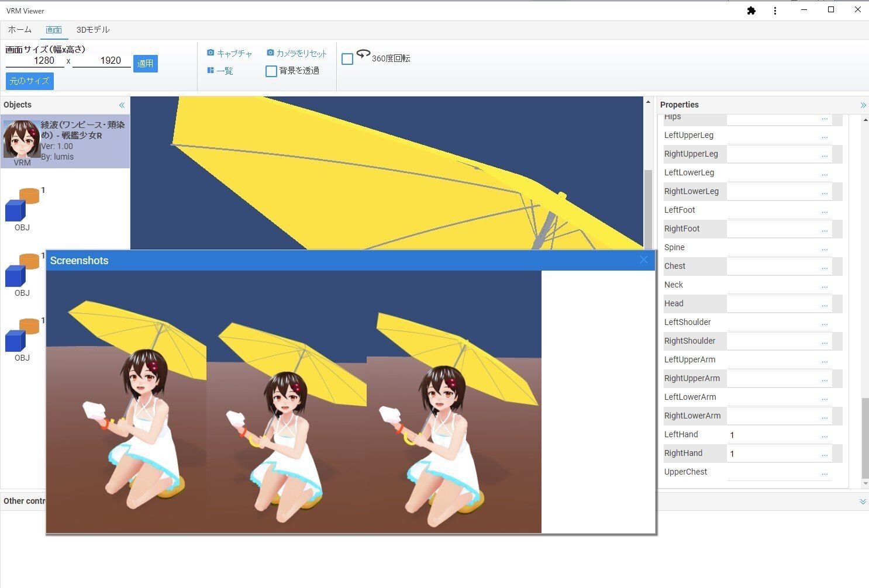
Task: Enable the 360度回転 checkbox
Action: pyautogui.click(x=347, y=59)
